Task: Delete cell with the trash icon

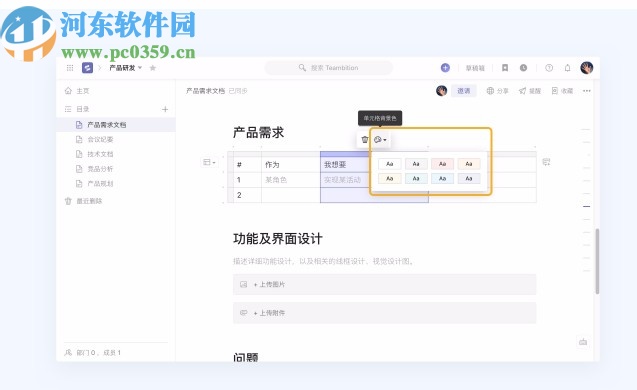Action: [x=365, y=140]
